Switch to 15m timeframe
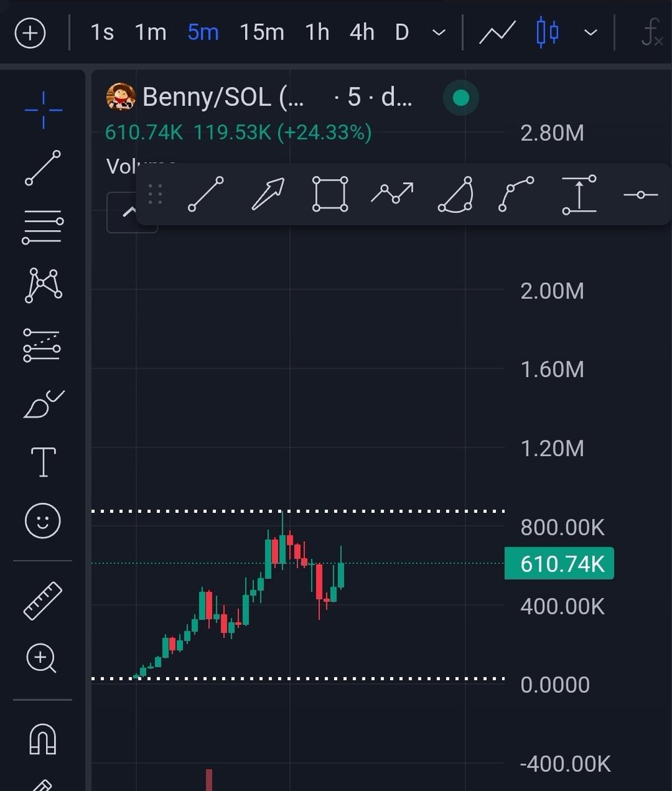This screenshot has height=791, width=672. coord(262,32)
